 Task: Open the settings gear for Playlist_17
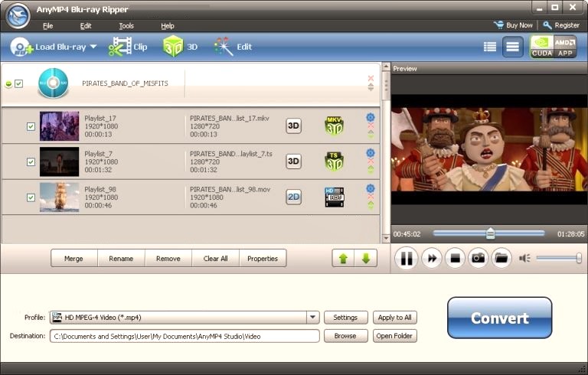point(371,117)
